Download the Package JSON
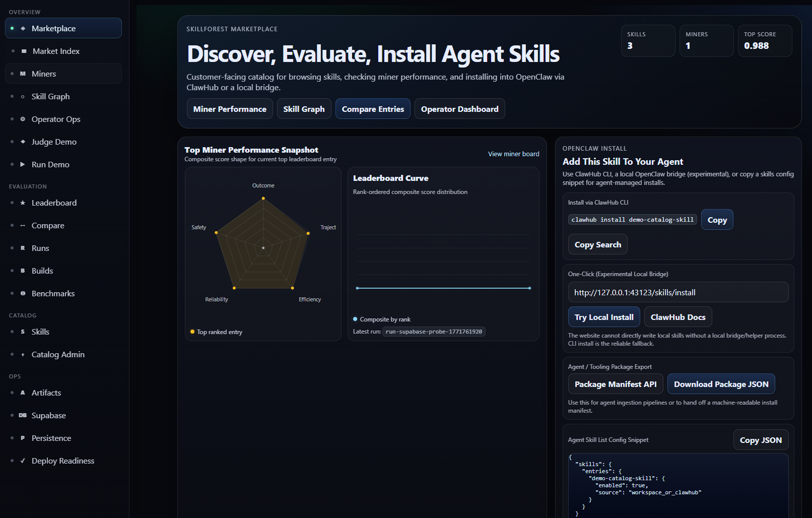 coord(721,384)
